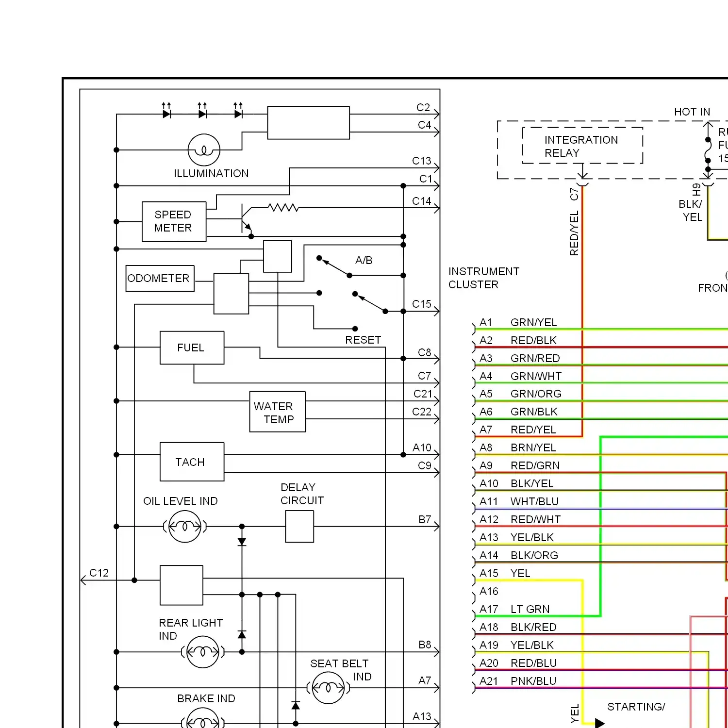The image size is (728, 728).
Task: Click the INTEGRATION RELAY box
Action: coord(582,146)
